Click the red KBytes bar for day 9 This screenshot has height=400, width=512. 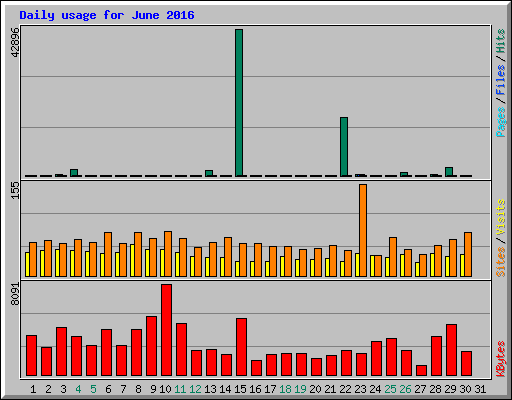(152, 346)
